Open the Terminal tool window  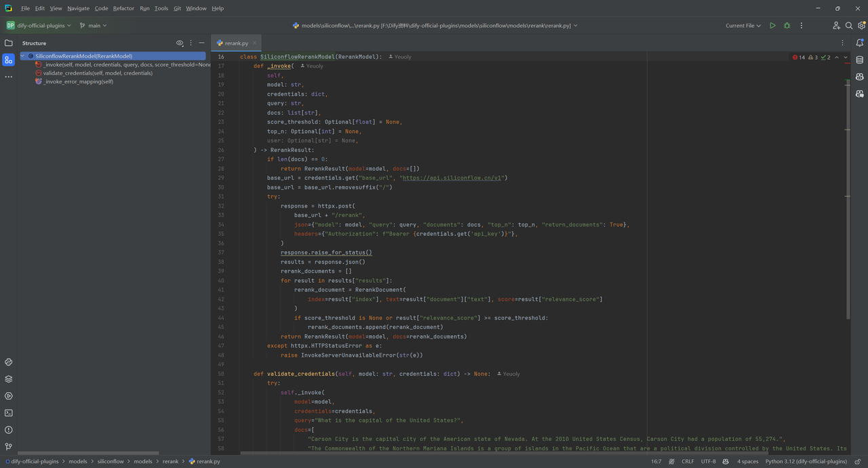9,412
